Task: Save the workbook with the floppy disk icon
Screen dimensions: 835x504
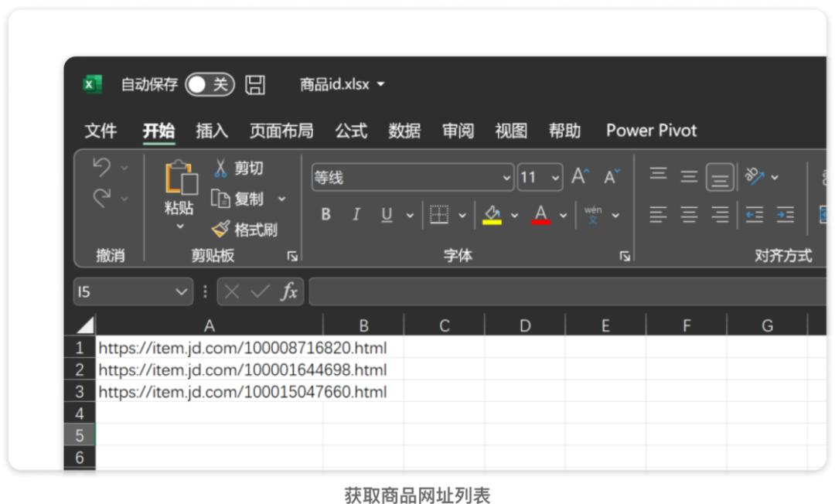Action: [x=255, y=84]
